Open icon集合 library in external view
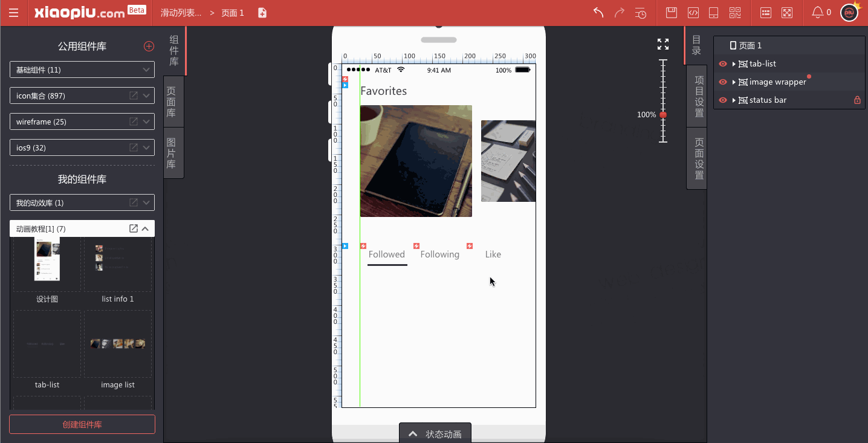This screenshot has height=443, width=868. tap(134, 95)
